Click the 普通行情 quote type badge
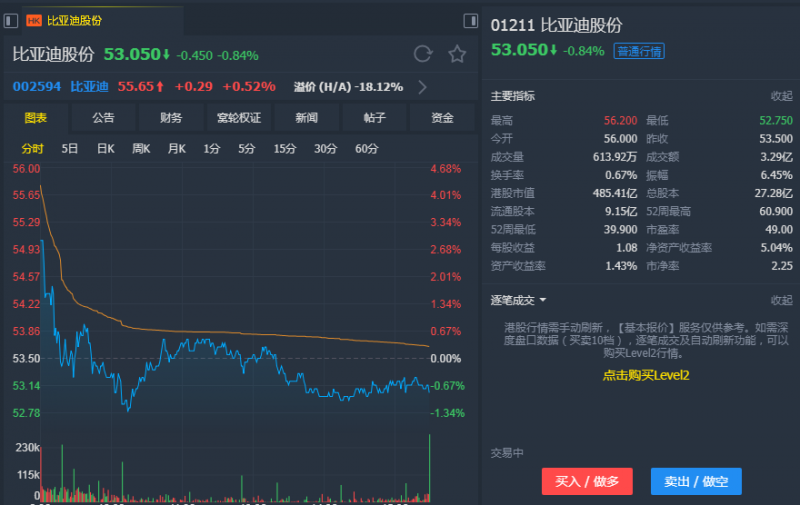Image resolution: width=800 pixels, height=505 pixels. coord(639,51)
